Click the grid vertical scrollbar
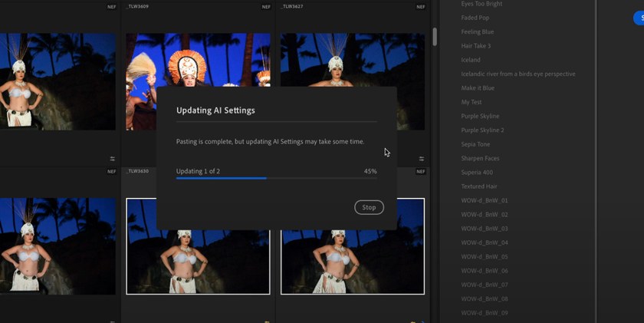Viewport: 644px width, 323px height. (435, 37)
